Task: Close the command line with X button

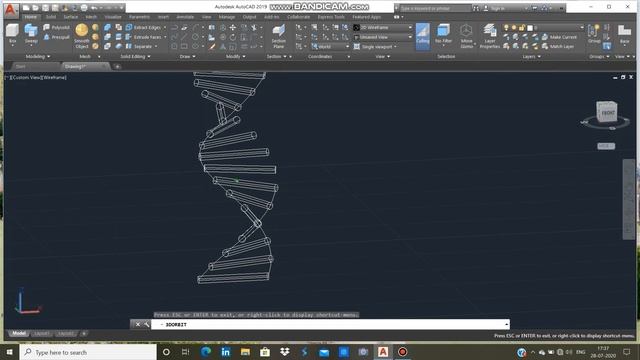Action: pyautogui.click(x=138, y=324)
